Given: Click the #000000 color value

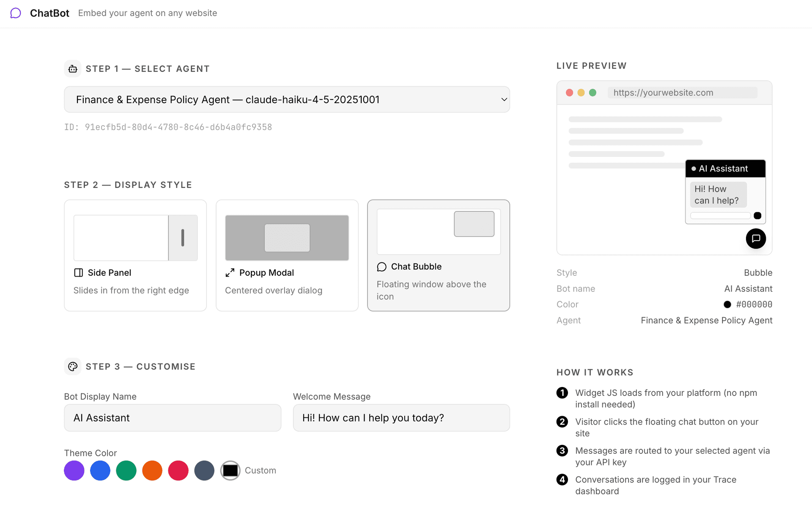Looking at the screenshot, I should [x=754, y=305].
